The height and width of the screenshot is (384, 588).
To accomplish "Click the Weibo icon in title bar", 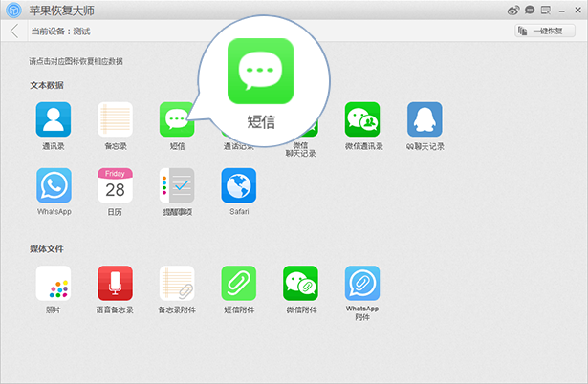I will [513, 11].
